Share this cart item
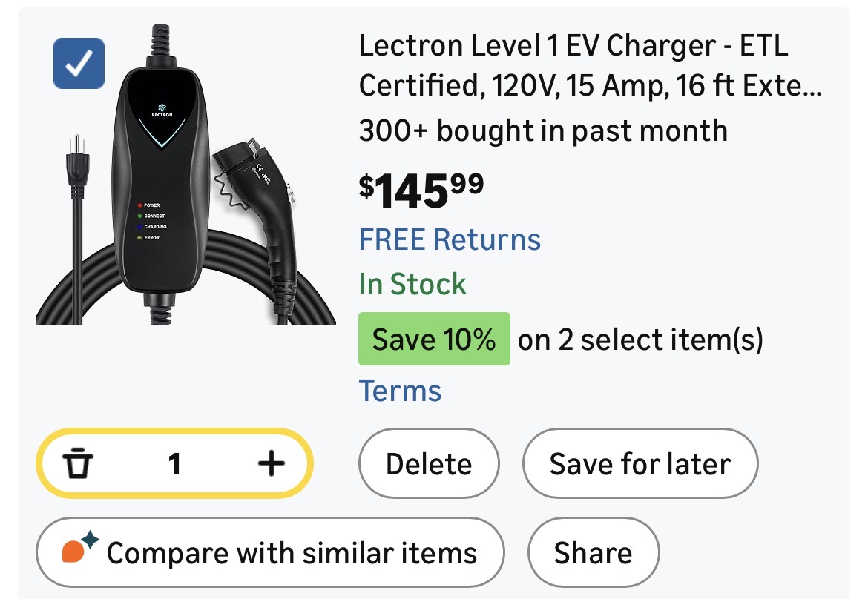The image size is (868, 599). (x=593, y=553)
